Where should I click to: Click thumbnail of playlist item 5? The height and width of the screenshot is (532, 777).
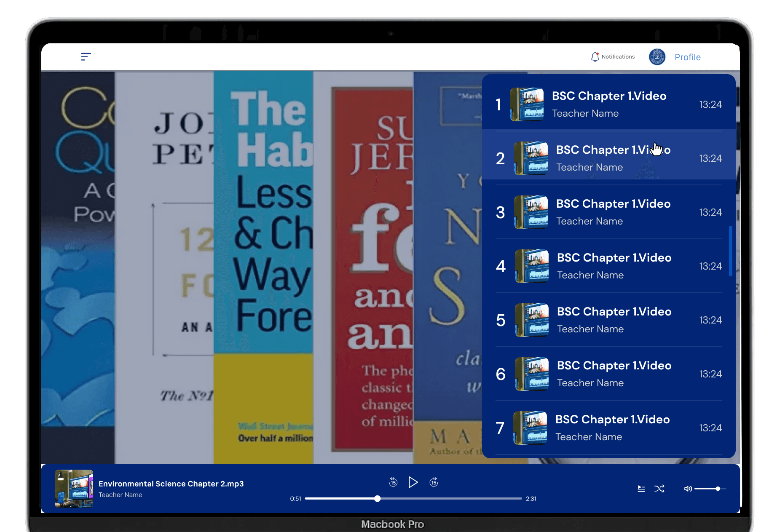(532, 320)
